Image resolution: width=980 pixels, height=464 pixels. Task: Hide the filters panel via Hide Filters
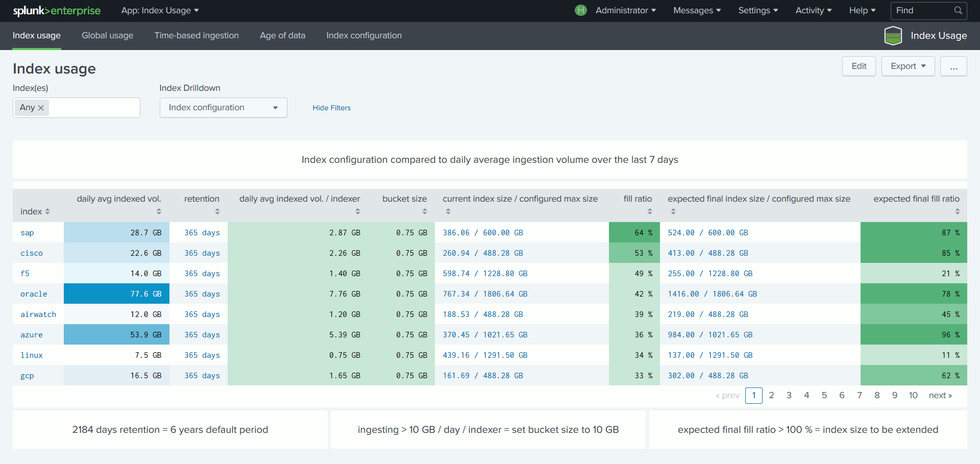pos(331,108)
